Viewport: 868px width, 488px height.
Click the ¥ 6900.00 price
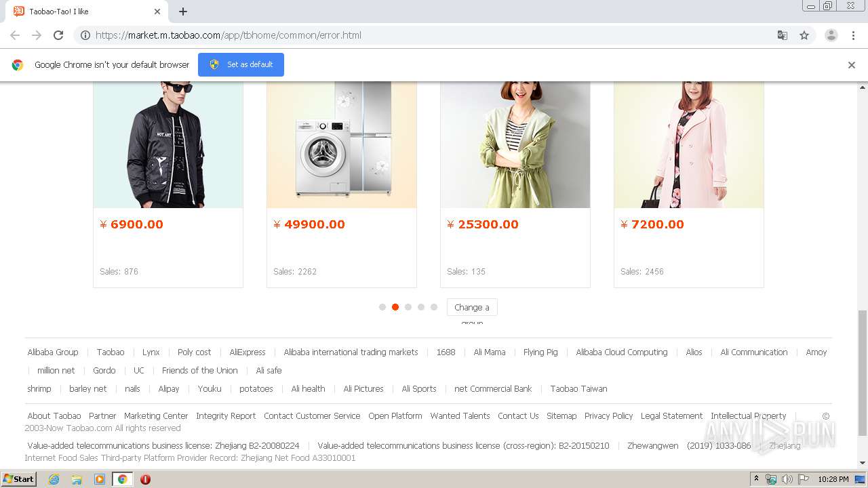pos(132,224)
